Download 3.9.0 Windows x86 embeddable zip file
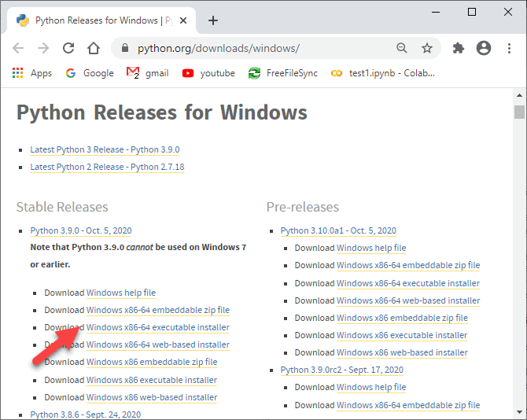The width and height of the screenshot is (527, 420). [x=152, y=362]
